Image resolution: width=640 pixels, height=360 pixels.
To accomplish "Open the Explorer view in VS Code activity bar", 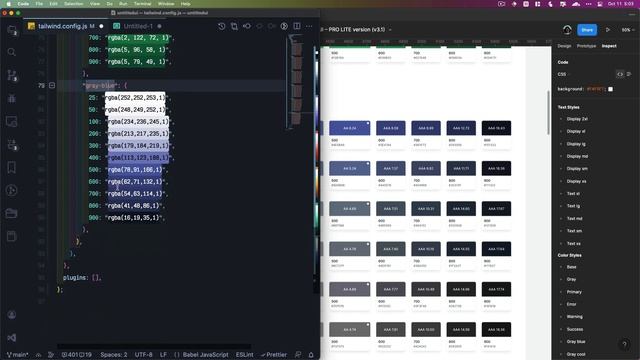I will [x=12, y=30].
